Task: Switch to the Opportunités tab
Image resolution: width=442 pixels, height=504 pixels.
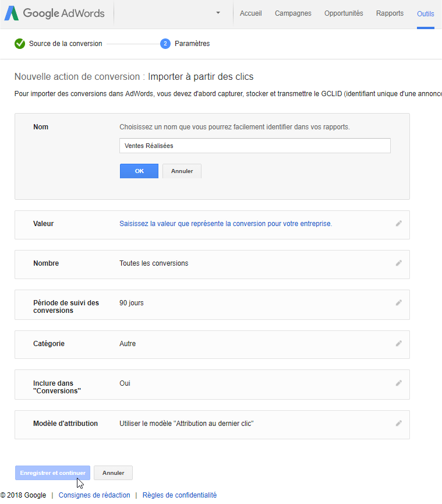Action: (344, 13)
